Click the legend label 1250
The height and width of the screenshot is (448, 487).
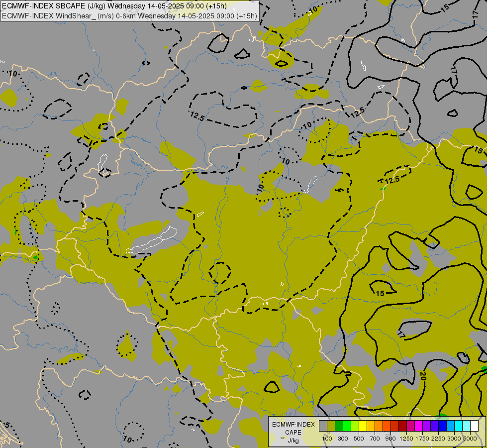406,439
